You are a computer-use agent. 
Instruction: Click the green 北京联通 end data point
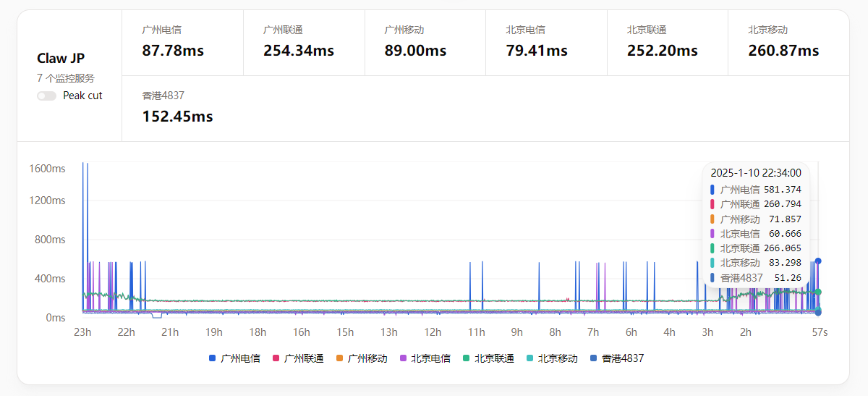pyautogui.click(x=818, y=292)
